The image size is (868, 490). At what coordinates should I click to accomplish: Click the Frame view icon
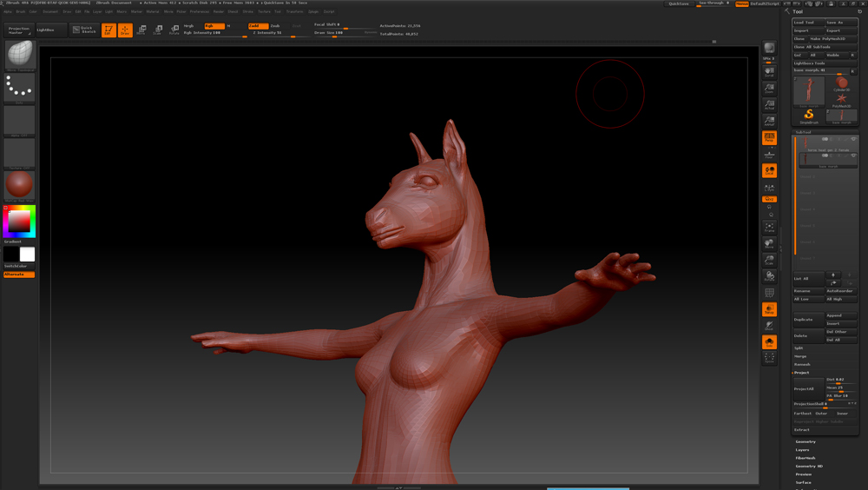point(769,228)
